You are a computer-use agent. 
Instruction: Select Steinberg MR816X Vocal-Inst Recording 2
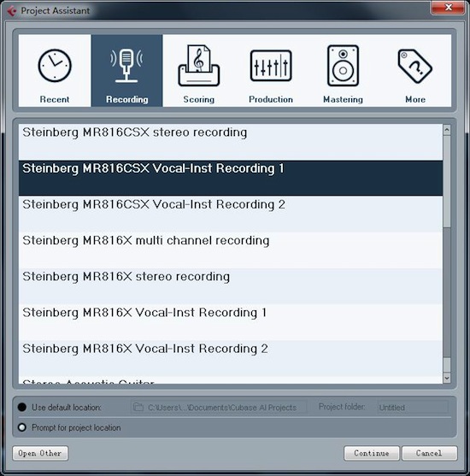[231, 358]
